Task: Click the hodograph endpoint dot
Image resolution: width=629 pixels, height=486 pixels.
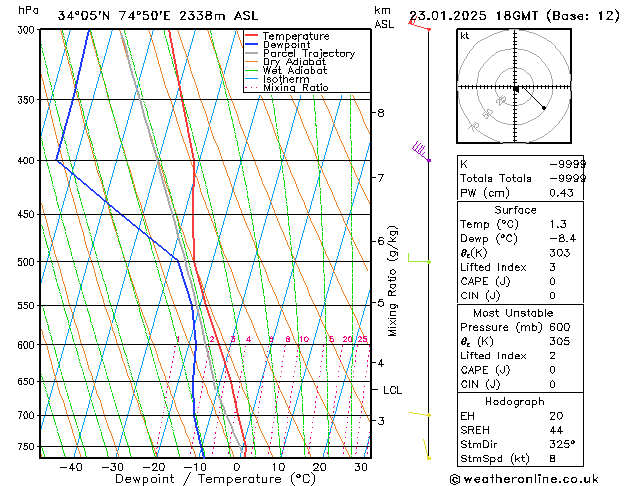Action: [x=544, y=108]
